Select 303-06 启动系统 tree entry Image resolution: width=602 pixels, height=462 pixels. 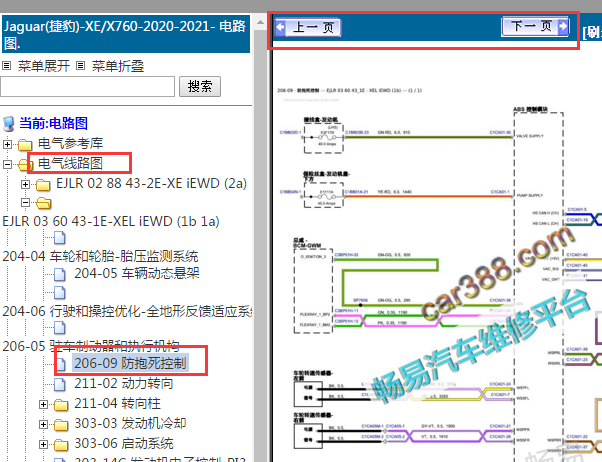pyautogui.click(x=124, y=443)
